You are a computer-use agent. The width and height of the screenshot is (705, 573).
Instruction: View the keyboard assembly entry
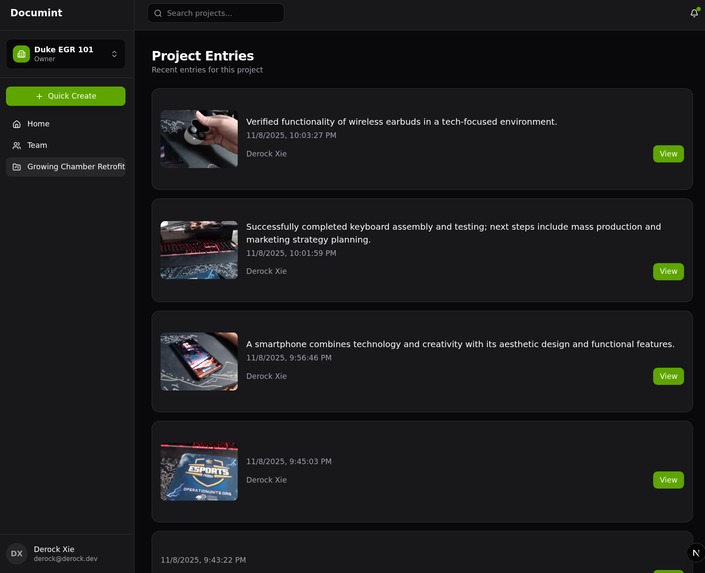click(x=668, y=272)
